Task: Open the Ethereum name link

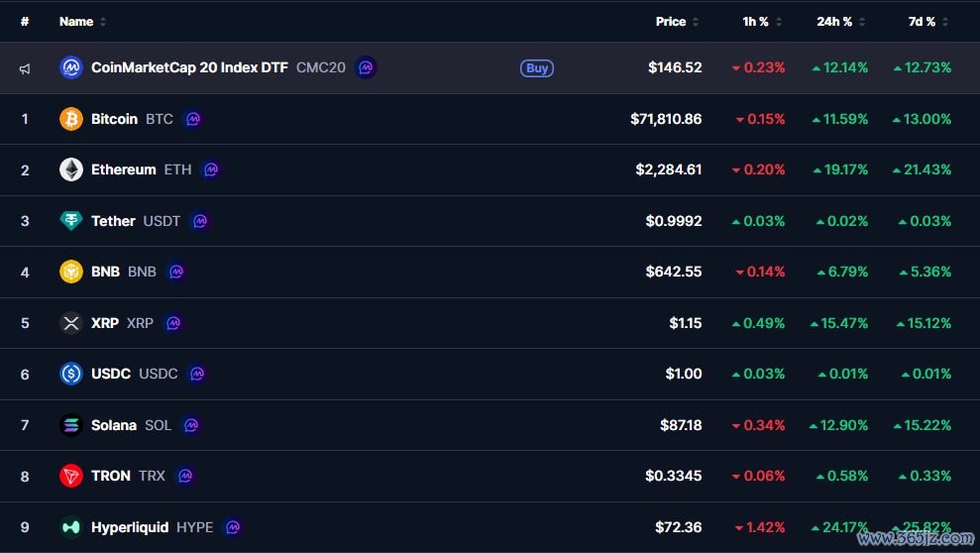Action: [x=124, y=169]
